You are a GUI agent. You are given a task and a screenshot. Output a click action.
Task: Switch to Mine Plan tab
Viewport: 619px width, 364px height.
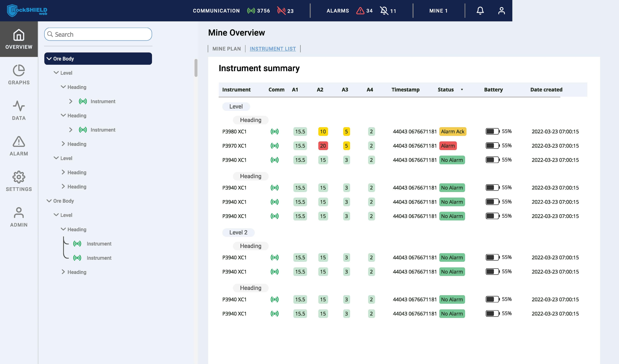pyautogui.click(x=226, y=48)
